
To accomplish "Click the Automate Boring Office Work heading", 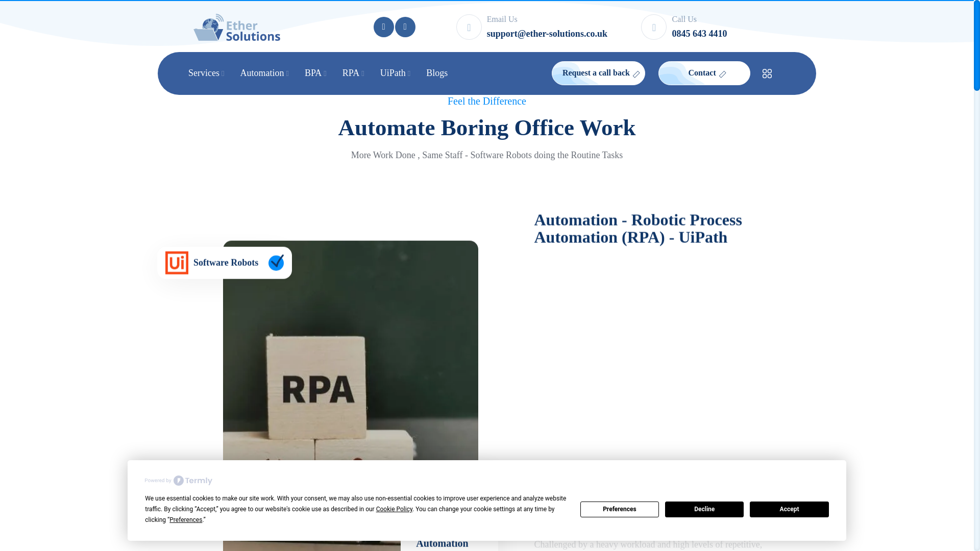I will point(486,128).
